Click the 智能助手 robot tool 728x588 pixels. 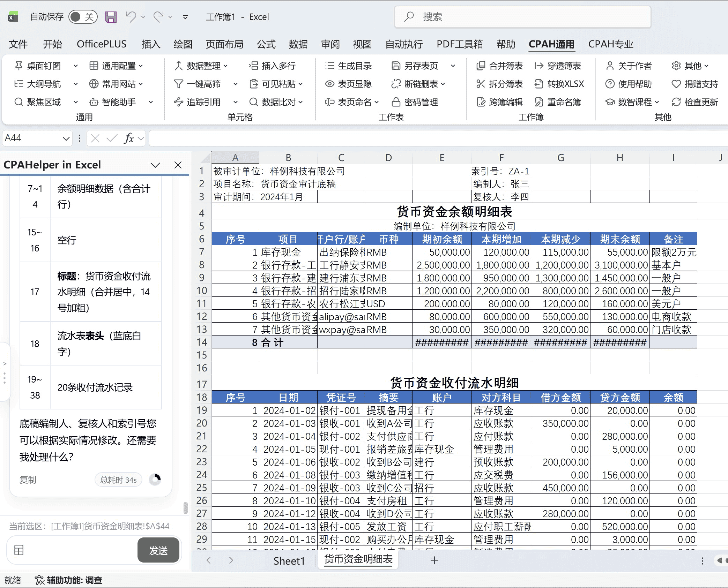click(113, 102)
